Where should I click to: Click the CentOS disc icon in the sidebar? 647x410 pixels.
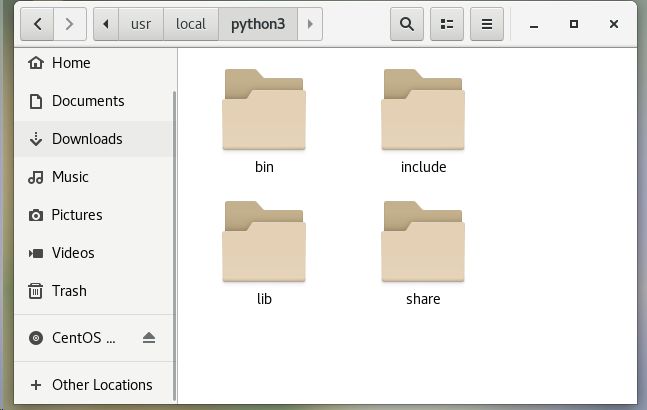(x=36, y=338)
